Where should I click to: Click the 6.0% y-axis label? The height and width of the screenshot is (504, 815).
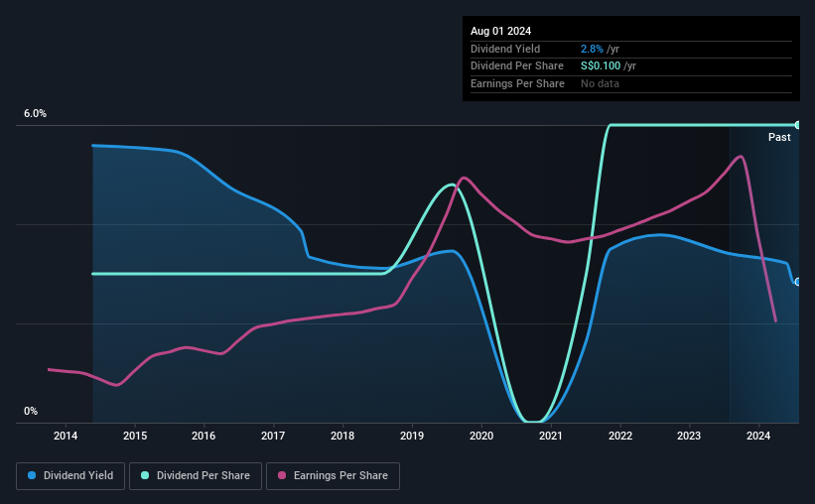tap(35, 113)
